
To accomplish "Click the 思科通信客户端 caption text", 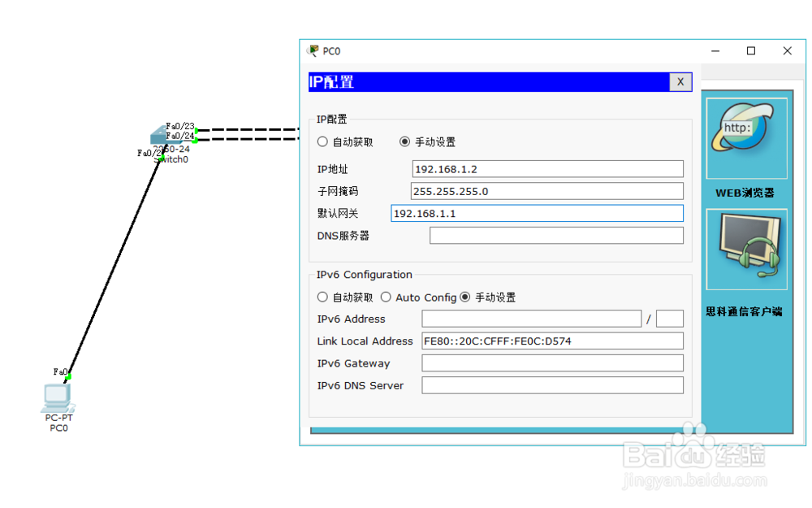I will point(744,311).
